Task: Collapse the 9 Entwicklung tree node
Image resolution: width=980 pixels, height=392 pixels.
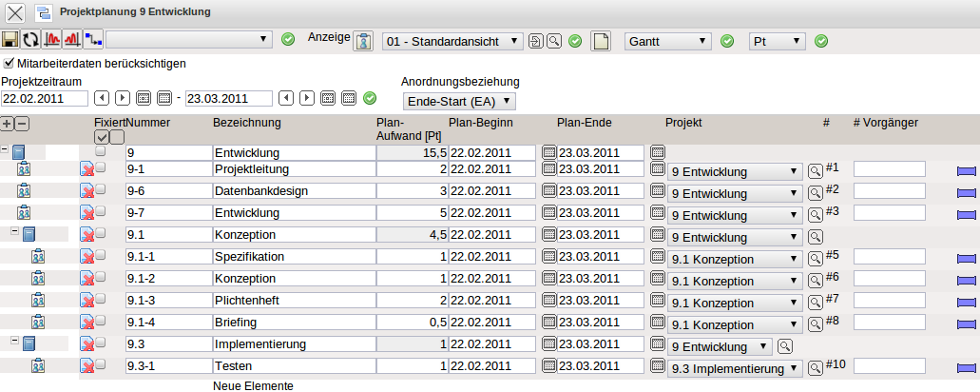Action: [5, 149]
